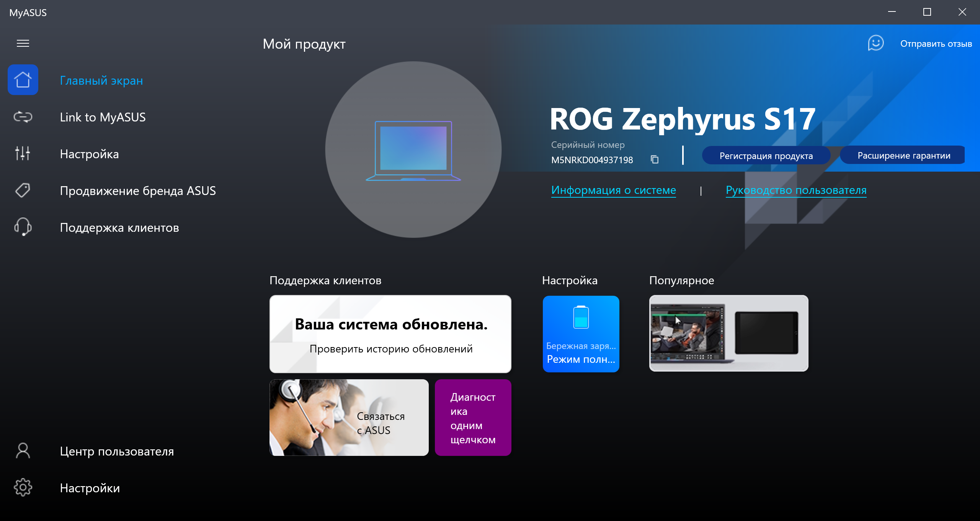The image size is (980, 521).
Task: Select Link to MyASUS menu item
Action: click(x=103, y=117)
